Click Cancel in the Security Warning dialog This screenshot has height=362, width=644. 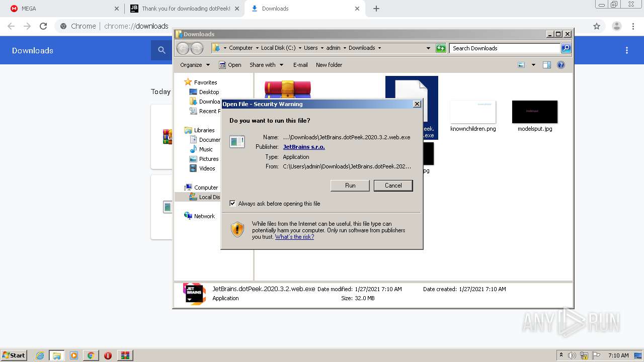[x=393, y=186]
